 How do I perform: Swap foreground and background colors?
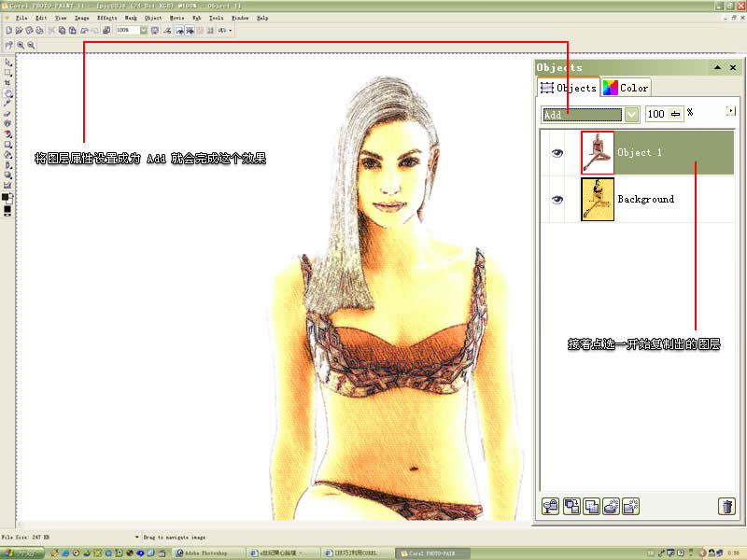tap(10, 195)
